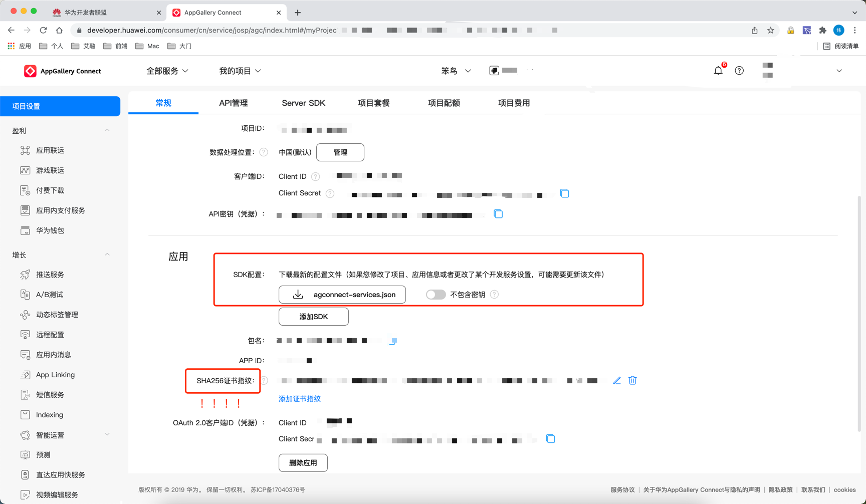Open the notifications bell icon
The image size is (866, 504).
coord(718,71)
